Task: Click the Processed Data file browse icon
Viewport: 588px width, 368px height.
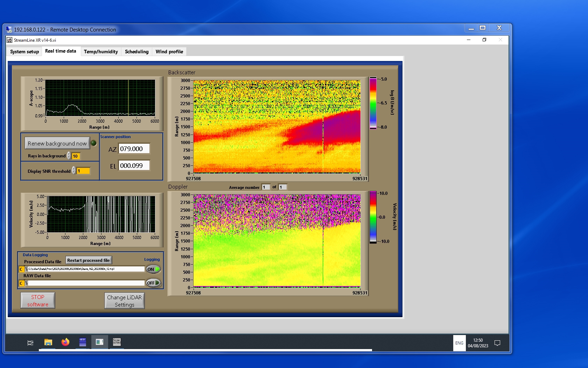Action: [26, 269]
